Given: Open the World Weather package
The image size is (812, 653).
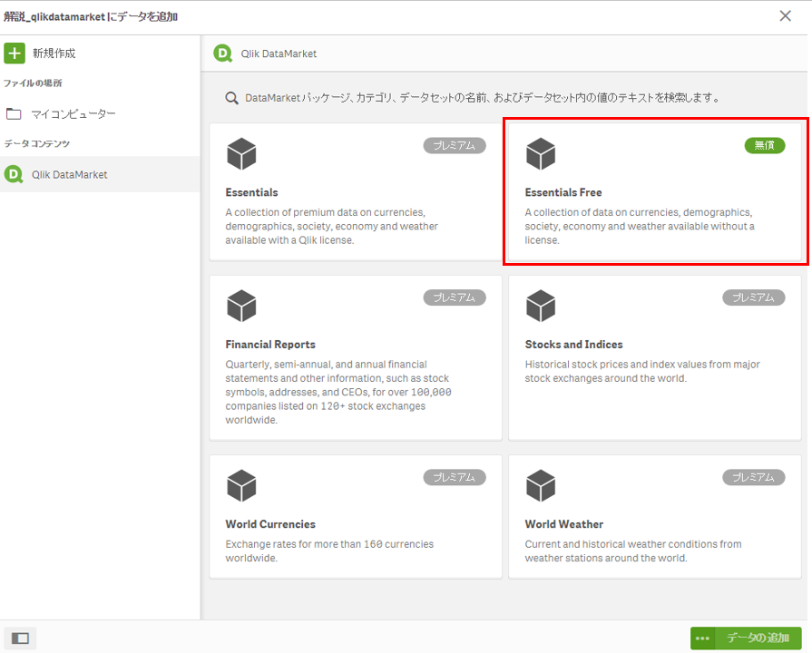Looking at the screenshot, I should pyautogui.click(x=654, y=517).
